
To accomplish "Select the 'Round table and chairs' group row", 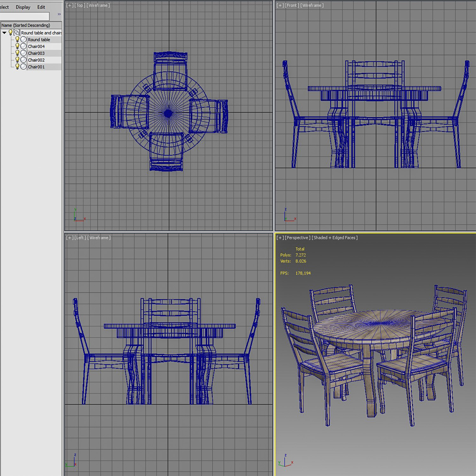I will 41,33.
